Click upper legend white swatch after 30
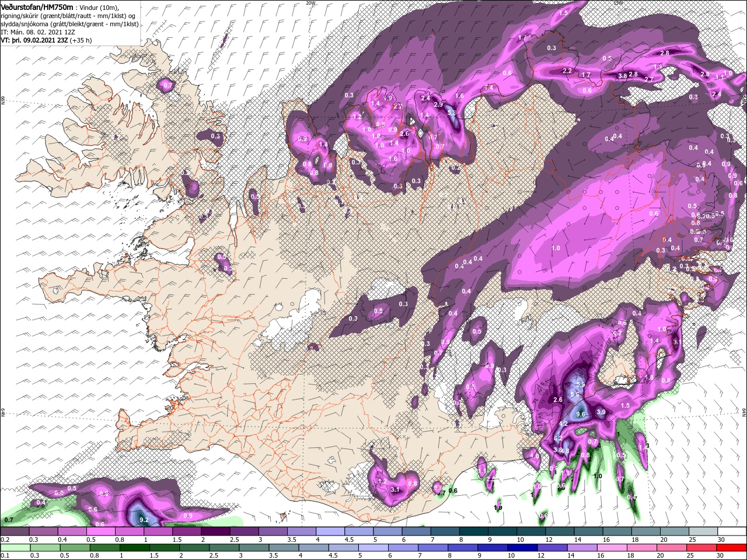This screenshot has height=560, width=747. (x=732, y=531)
